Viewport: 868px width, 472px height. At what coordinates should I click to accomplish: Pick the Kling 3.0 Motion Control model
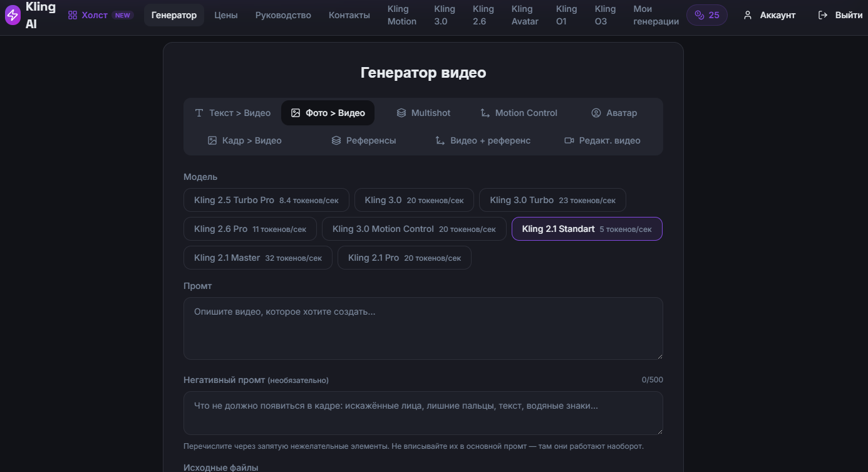pyautogui.click(x=414, y=229)
